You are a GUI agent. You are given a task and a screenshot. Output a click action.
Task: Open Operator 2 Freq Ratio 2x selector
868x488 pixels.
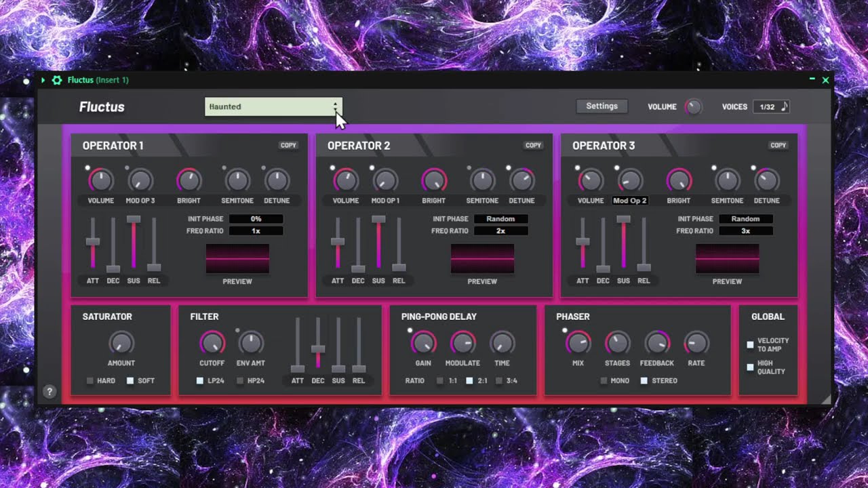pyautogui.click(x=501, y=231)
